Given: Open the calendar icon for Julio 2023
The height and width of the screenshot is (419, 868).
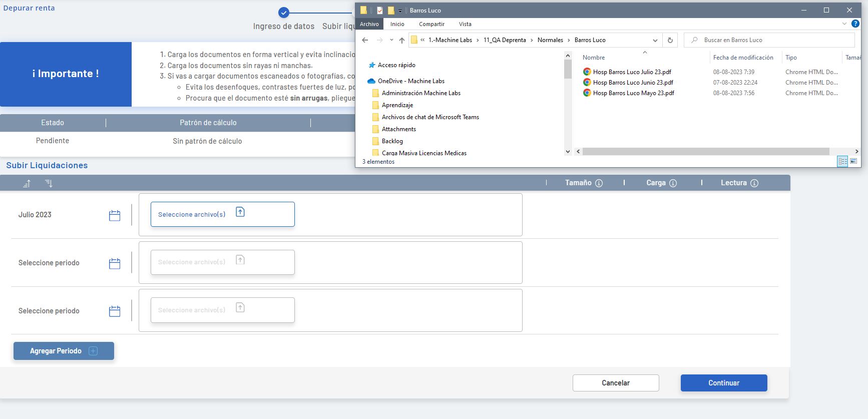Looking at the screenshot, I should [x=115, y=215].
